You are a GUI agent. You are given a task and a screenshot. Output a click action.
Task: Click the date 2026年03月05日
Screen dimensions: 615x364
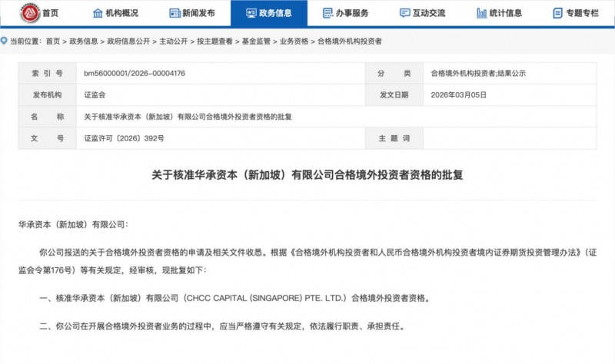click(458, 94)
